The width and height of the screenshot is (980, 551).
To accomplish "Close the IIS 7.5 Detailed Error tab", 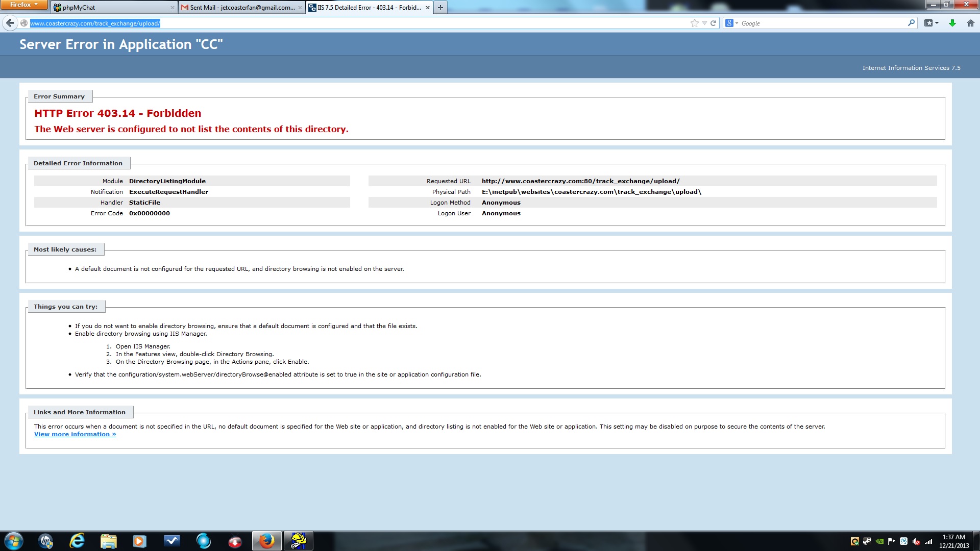I will pos(427,8).
